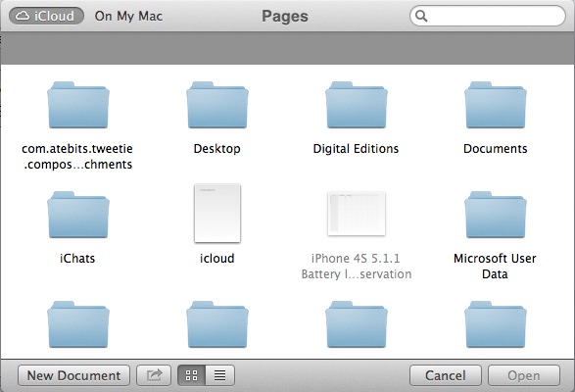
Task: Click the Cancel button
Action: point(445,375)
